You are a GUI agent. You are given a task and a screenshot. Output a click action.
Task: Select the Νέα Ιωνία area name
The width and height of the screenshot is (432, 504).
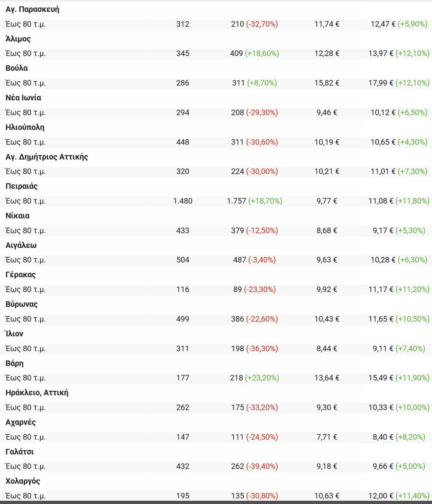[23, 98]
